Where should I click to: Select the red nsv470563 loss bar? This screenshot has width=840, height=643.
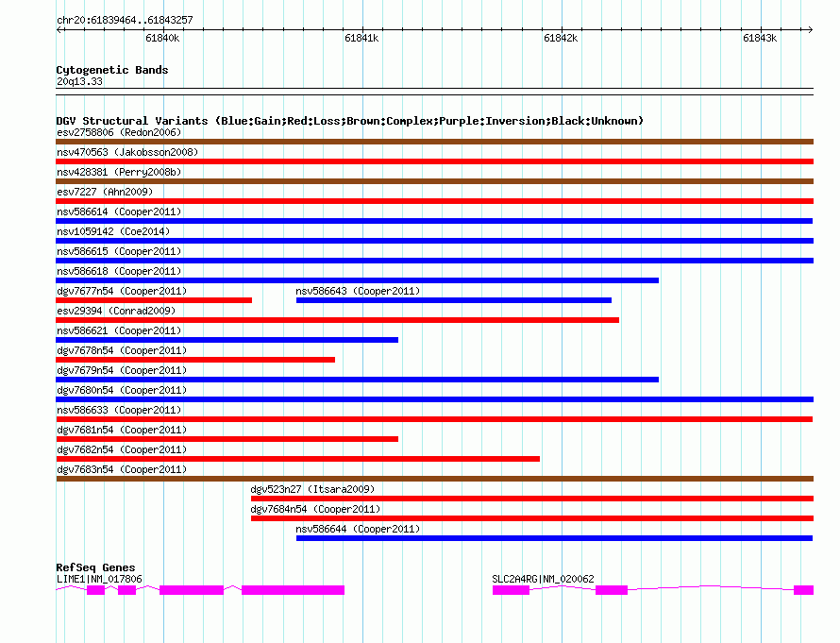click(x=434, y=161)
